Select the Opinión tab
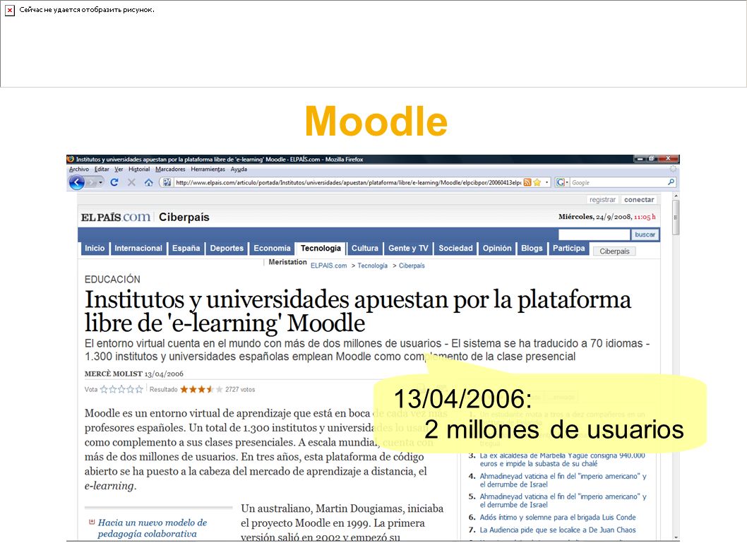 [497, 249]
